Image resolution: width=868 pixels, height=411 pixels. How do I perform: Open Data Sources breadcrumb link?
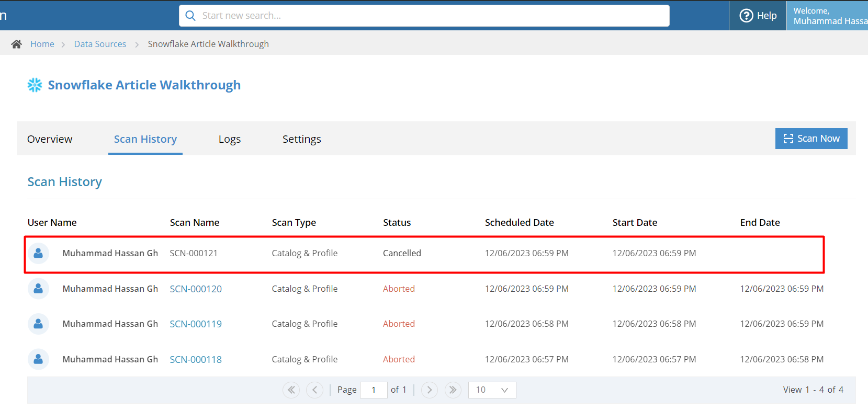point(100,44)
